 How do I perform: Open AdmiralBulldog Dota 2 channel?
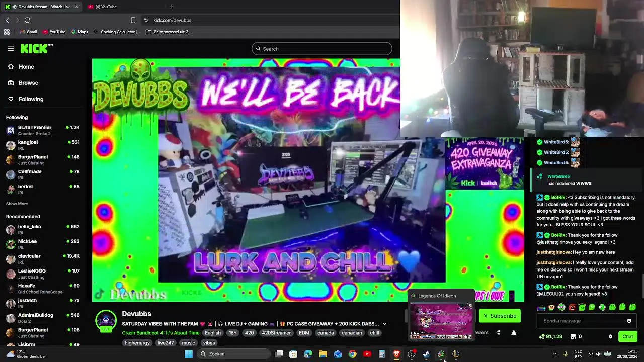pos(43,318)
